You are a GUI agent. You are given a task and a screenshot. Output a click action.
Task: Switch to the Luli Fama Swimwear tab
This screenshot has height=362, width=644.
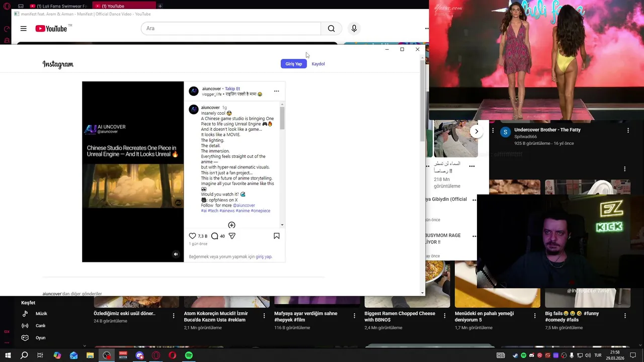pos(58,6)
